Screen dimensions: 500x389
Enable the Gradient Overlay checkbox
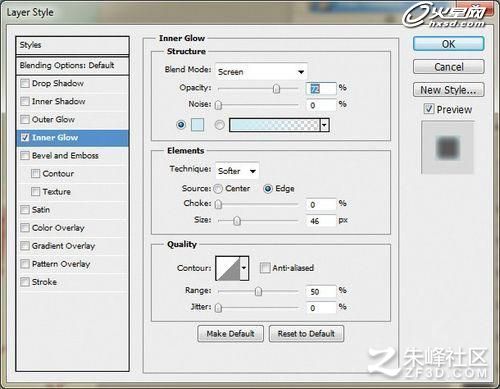pyautogui.click(x=25, y=246)
